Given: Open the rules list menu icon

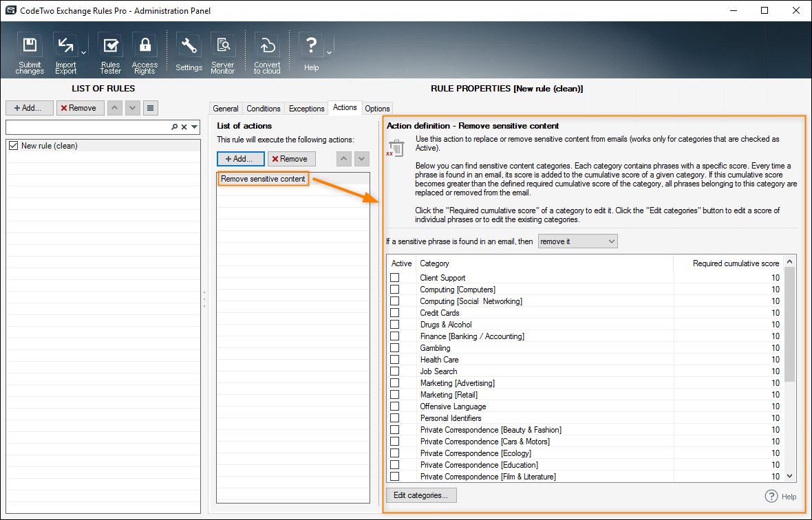Looking at the screenshot, I should click(150, 107).
